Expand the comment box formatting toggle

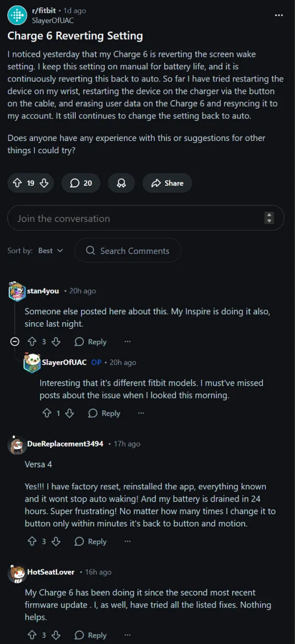click(x=269, y=218)
